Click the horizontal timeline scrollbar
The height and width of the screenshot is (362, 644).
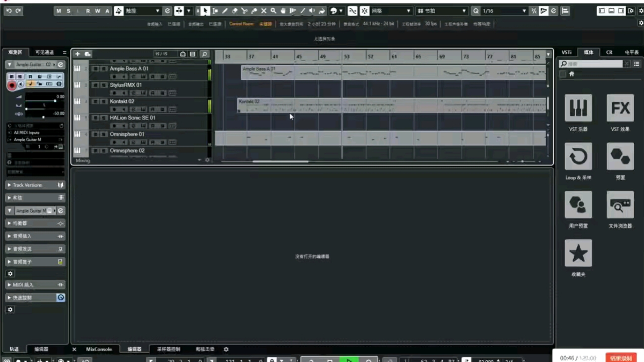[x=280, y=162]
